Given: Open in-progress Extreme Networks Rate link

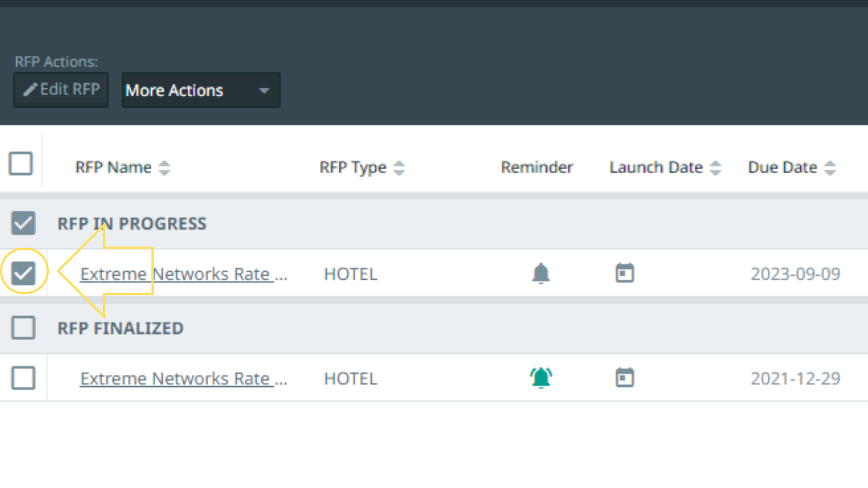Looking at the screenshot, I should (x=183, y=274).
